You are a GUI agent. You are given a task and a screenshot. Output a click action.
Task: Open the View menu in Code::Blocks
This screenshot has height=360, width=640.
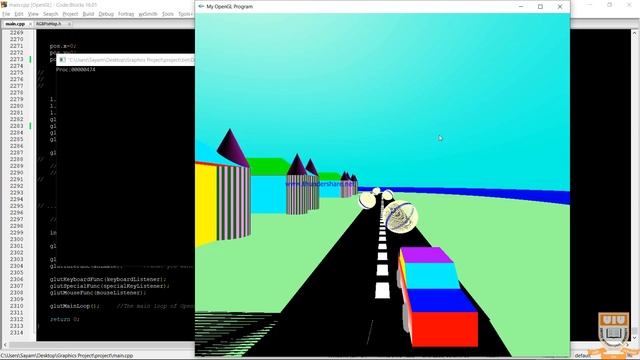coord(33,14)
